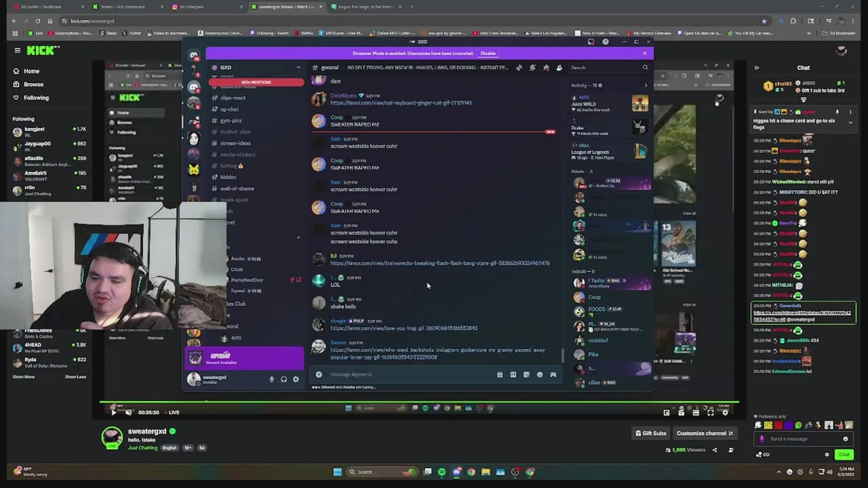Open gym-pics channel

(231, 121)
